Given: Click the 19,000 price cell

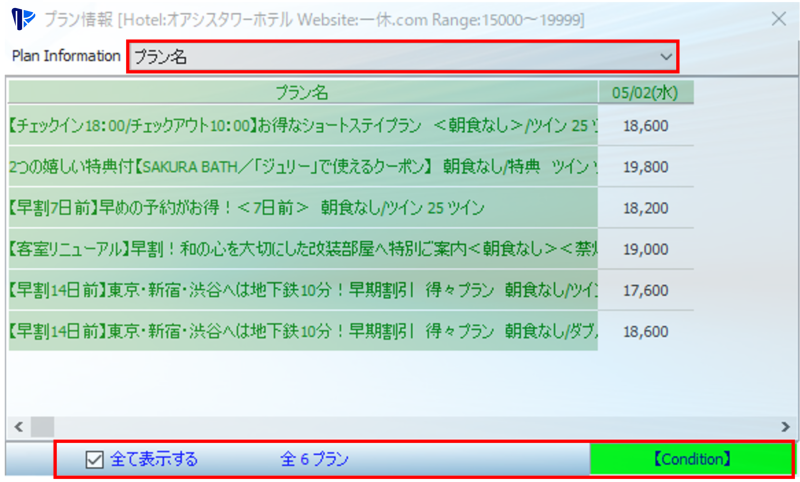Looking at the screenshot, I should 645,249.
